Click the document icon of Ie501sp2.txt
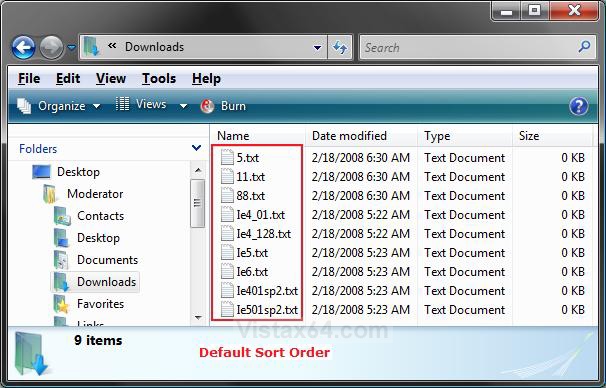Viewport: 606px width, 388px height. point(227,309)
